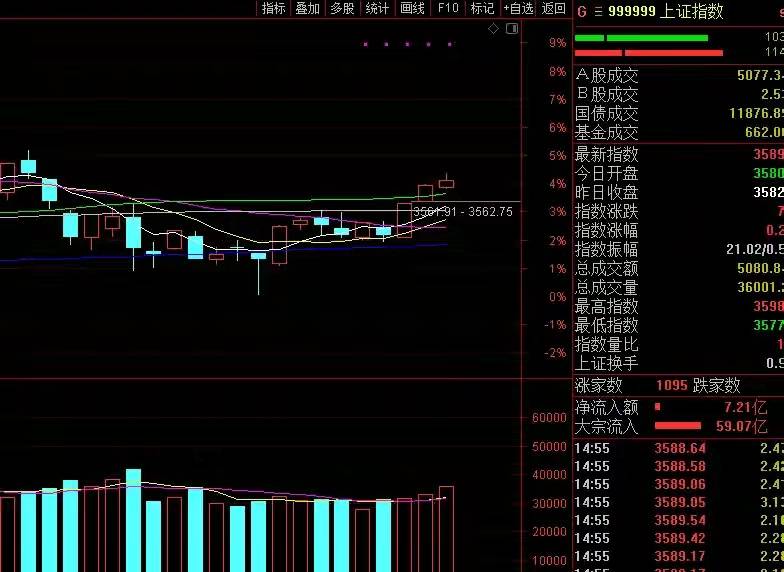Screen dimensions: 784x572
Task: Click the 最低指数 row label
Action: point(606,325)
